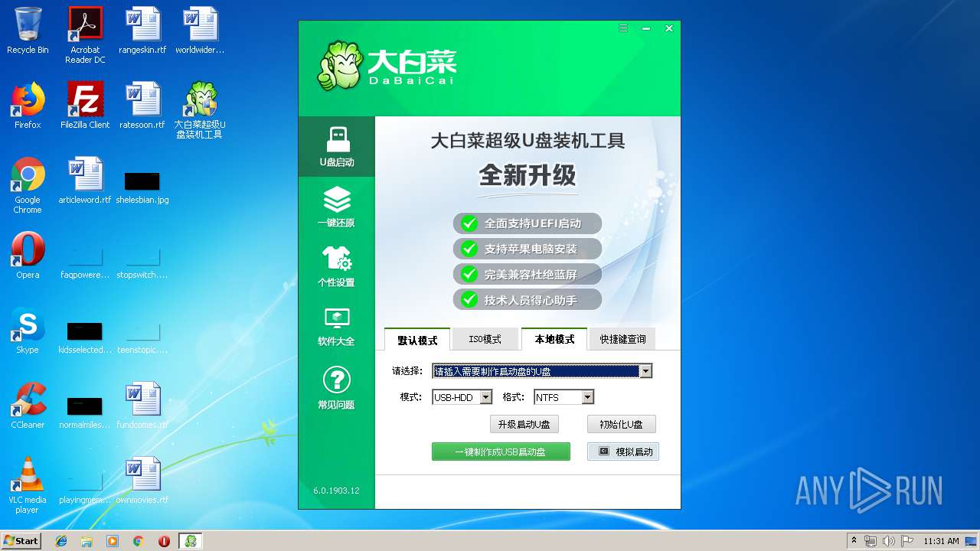Viewport: 980px width, 551px height.
Task: Open Windows Explorer from the taskbar
Action: coord(87,541)
